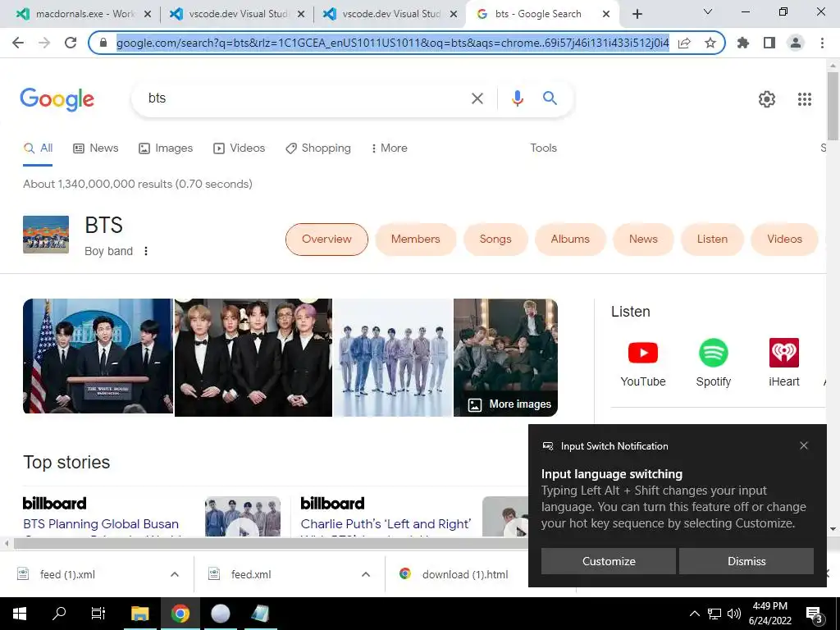Click the address bar URL
Image resolution: width=840 pixels, height=630 pixels.
[393, 43]
